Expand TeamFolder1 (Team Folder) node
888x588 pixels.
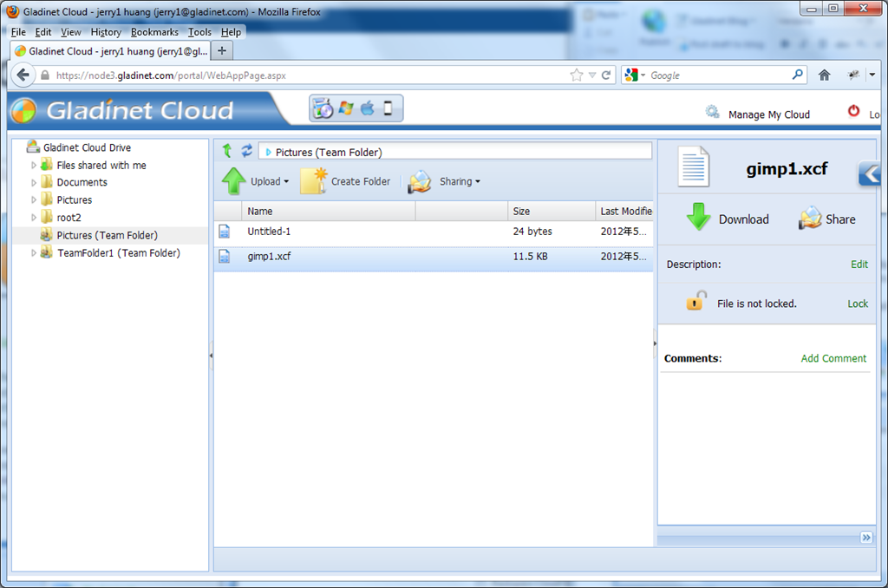(34, 253)
